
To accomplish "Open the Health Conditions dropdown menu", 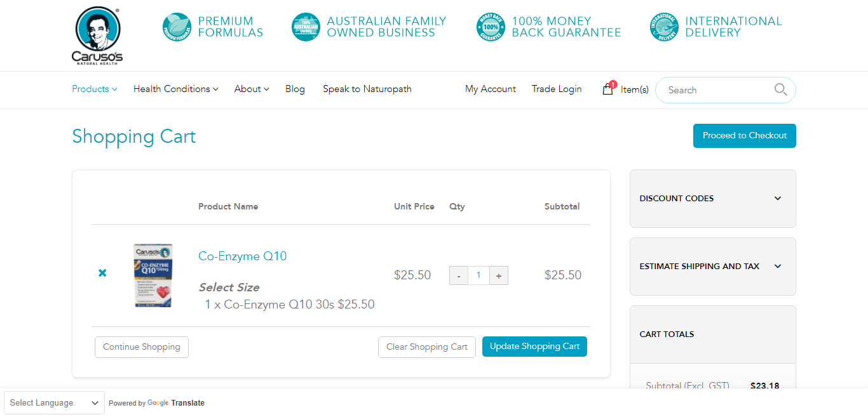I will 176,89.
